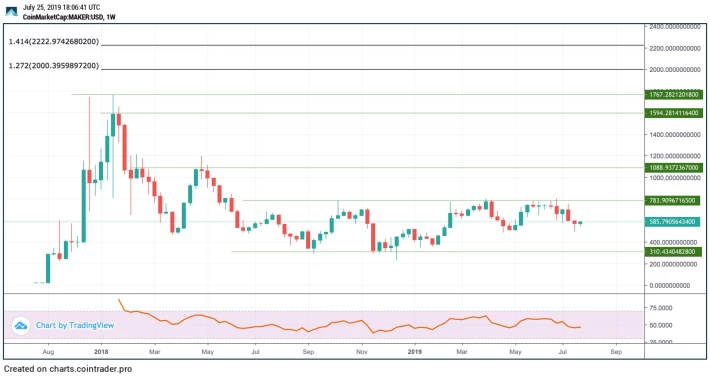710x377 pixels.
Task: Click the RSI 50.0000 scale label
Action: (660, 325)
